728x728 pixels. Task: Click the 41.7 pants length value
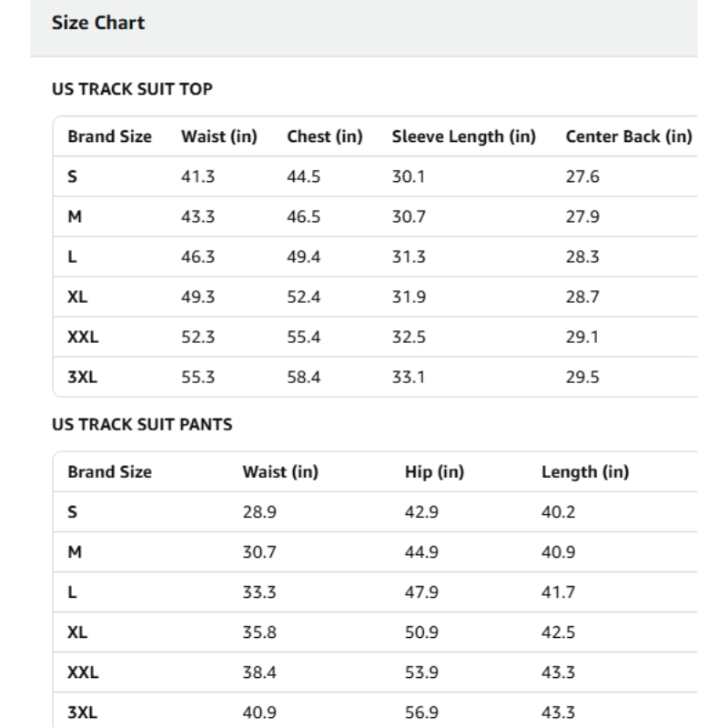tap(558, 592)
